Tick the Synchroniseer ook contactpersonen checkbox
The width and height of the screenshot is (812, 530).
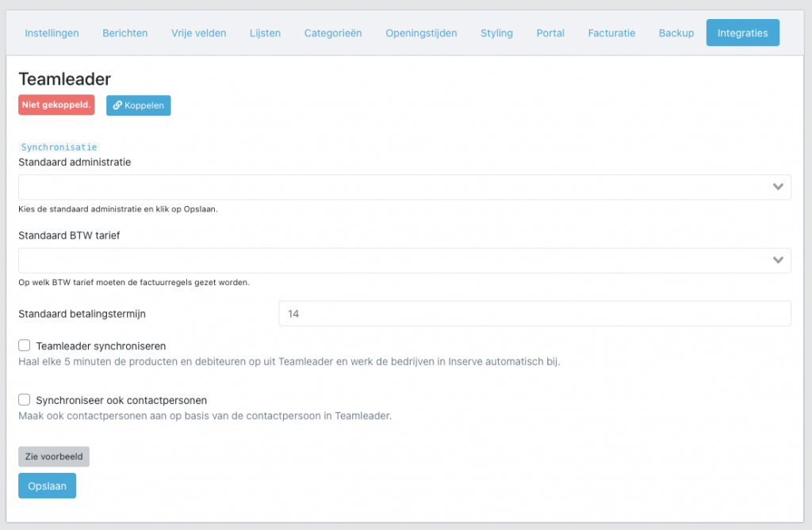tap(25, 399)
